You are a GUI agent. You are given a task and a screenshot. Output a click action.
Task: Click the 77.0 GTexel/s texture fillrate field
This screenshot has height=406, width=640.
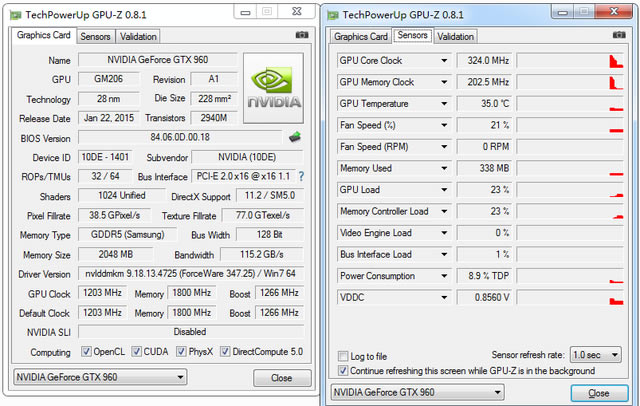[262, 215]
